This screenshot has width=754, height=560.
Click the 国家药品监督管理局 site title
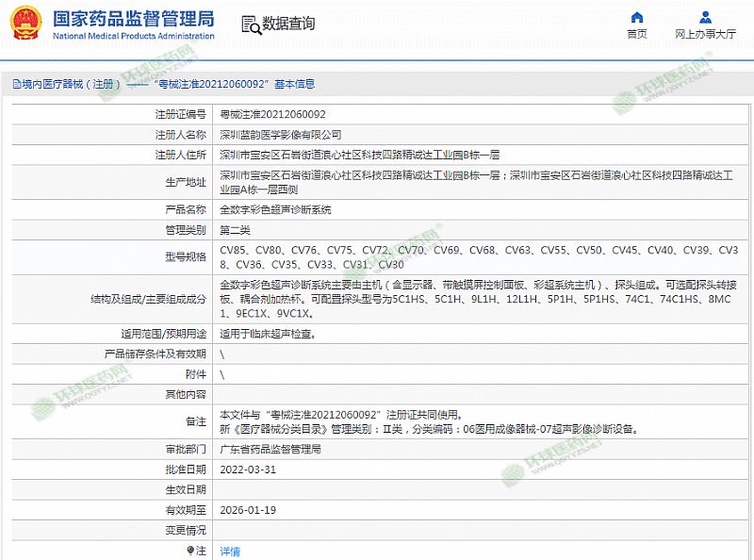[133, 19]
